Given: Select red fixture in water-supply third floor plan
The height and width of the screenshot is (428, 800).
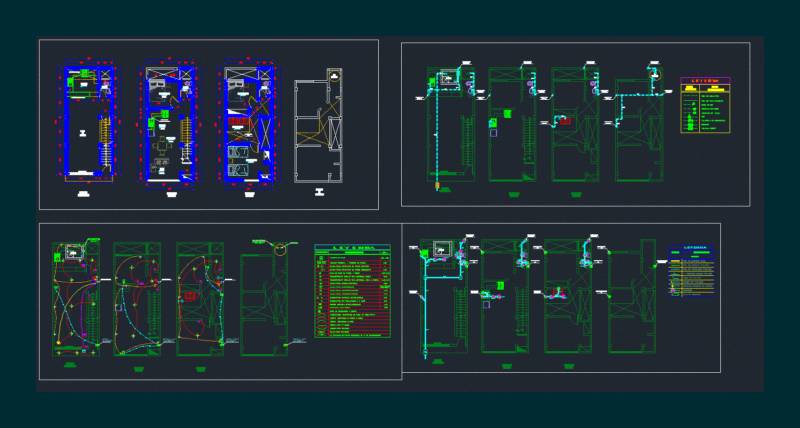Looking at the screenshot, I should [x=565, y=121].
